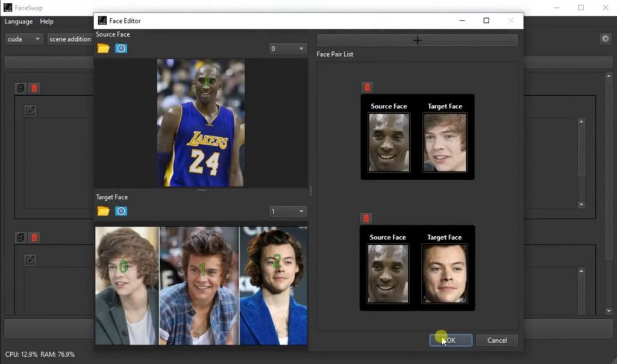The image size is (617, 364).
Task: Open the cuda device dropdown
Action: point(24,39)
